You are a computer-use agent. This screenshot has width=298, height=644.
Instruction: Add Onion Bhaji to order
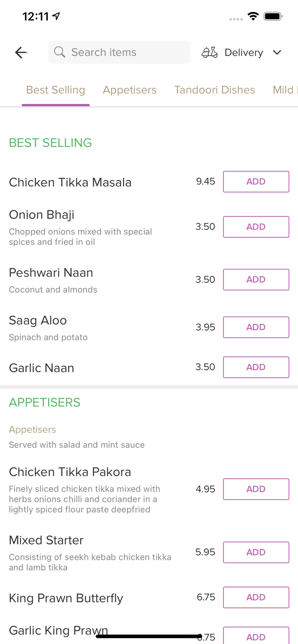click(x=256, y=227)
